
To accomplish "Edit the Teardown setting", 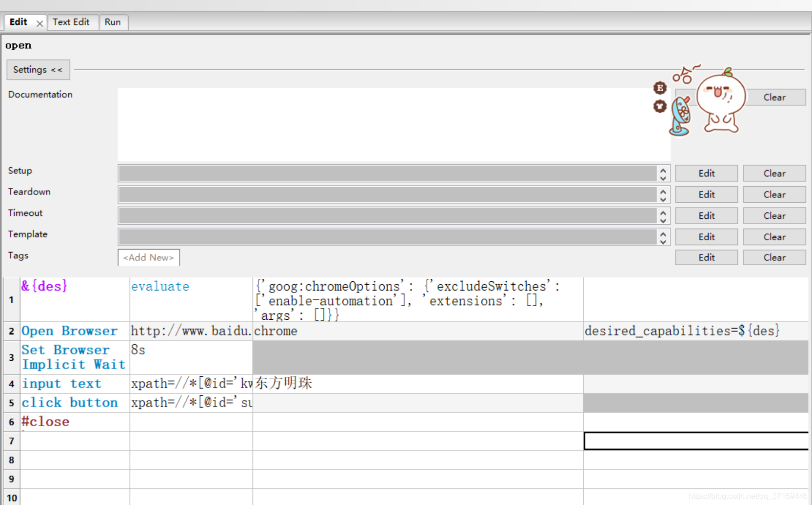I will [706, 194].
